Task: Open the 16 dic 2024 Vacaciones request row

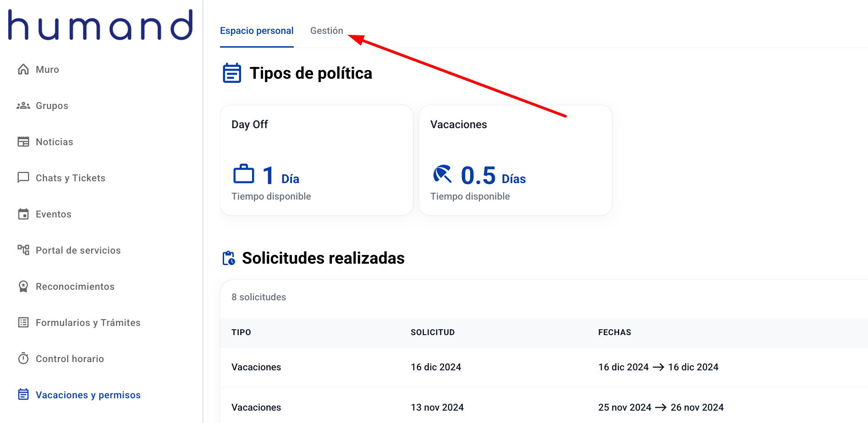Action: pyautogui.click(x=458, y=367)
